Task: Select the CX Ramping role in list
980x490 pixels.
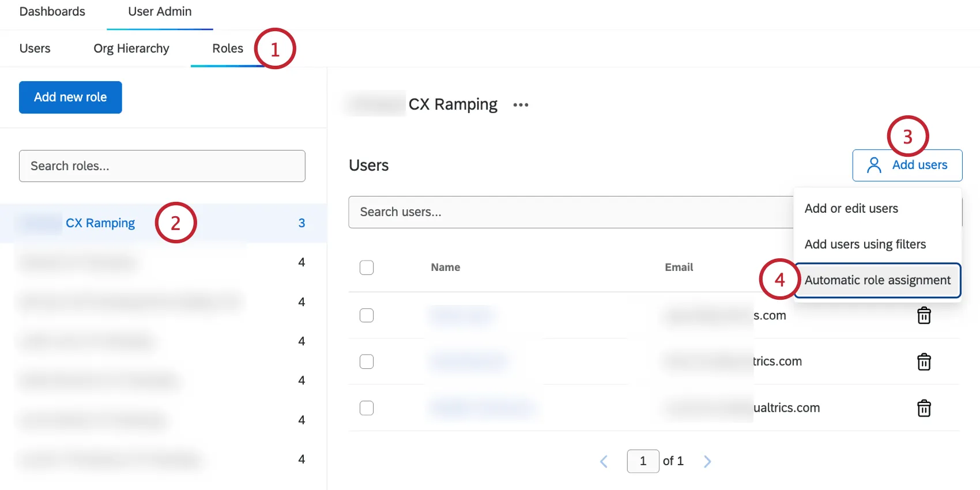Action: [163, 223]
